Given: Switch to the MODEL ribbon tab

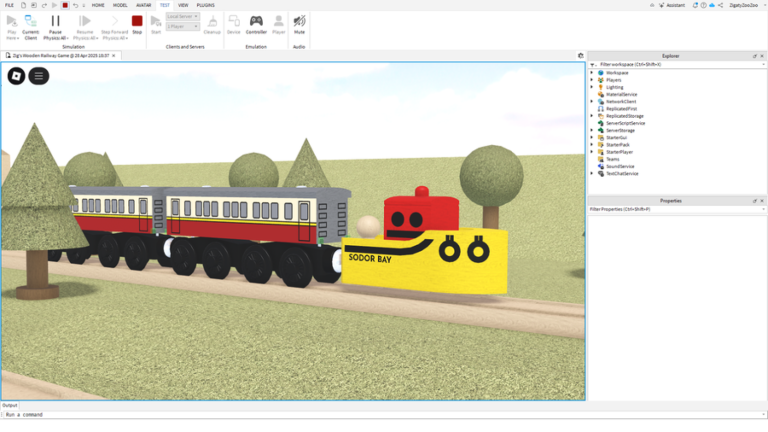Looking at the screenshot, I should coord(120,5).
